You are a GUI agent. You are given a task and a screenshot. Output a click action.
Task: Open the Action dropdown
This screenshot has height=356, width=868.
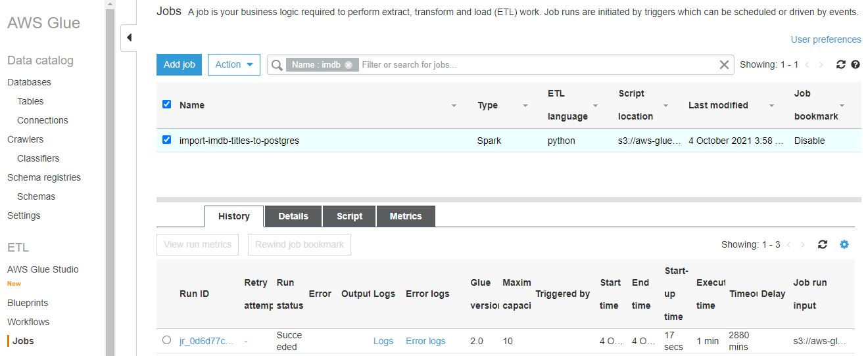coord(234,64)
